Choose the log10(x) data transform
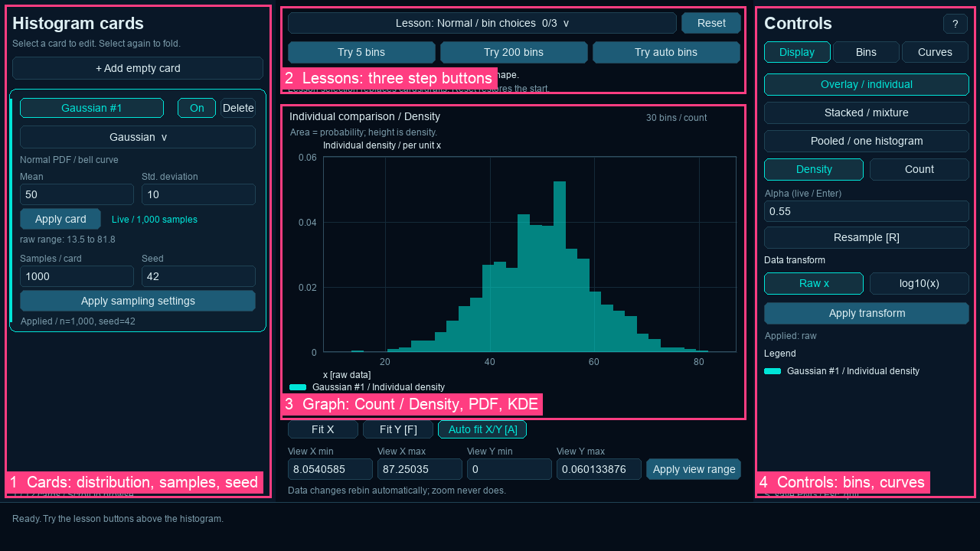The width and height of the screenshot is (980, 551). [920, 283]
